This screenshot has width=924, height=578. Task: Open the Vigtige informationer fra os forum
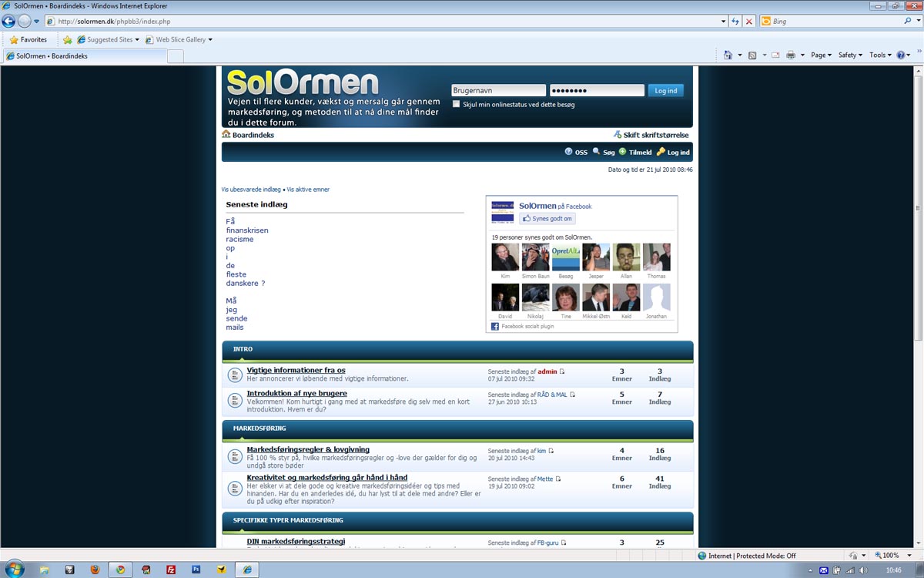[x=296, y=371]
